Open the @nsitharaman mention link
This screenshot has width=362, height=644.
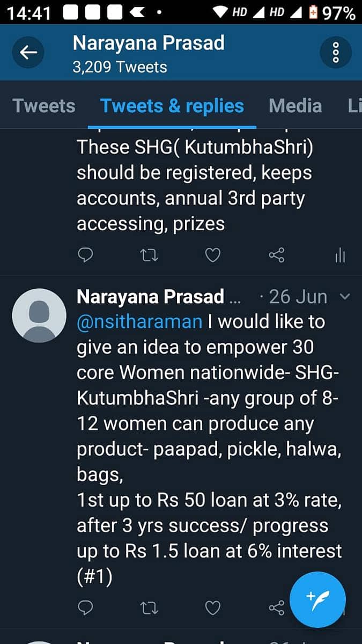point(140,322)
